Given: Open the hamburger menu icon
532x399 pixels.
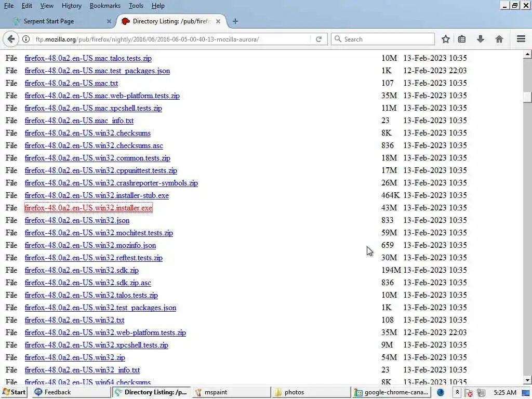Looking at the screenshot, I should click(521, 39).
